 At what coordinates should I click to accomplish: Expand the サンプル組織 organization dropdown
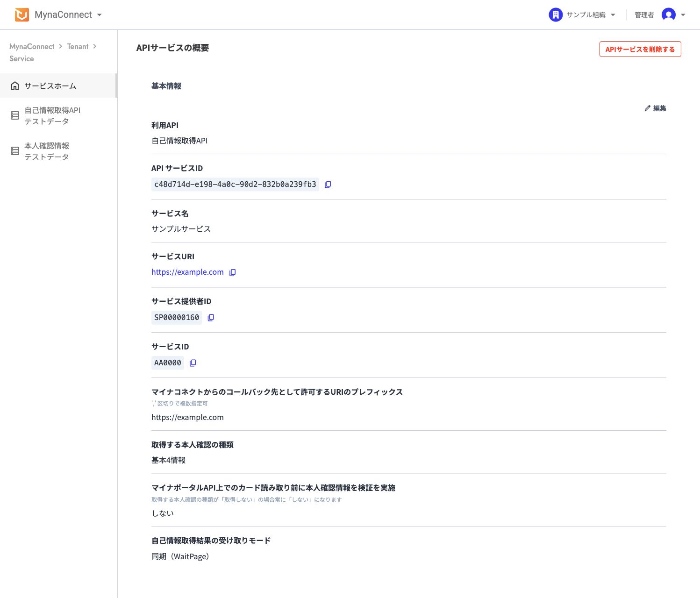[x=613, y=15]
